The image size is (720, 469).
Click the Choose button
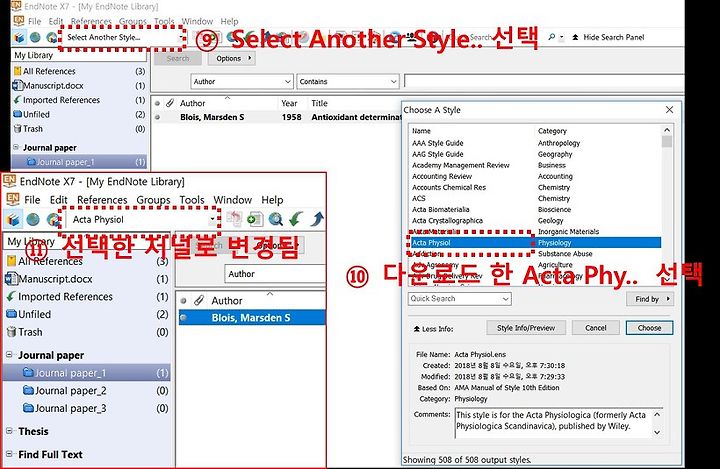tap(649, 328)
